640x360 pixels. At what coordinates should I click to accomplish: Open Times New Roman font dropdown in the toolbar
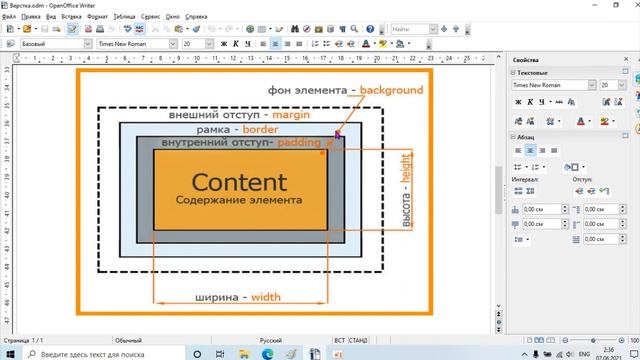[x=173, y=44]
